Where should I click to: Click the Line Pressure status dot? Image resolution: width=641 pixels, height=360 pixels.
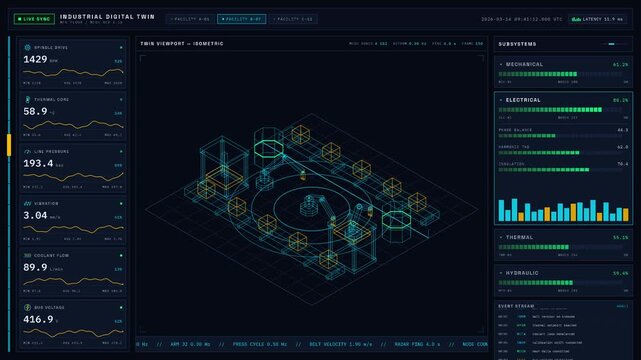pyautogui.click(x=121, y=152)
